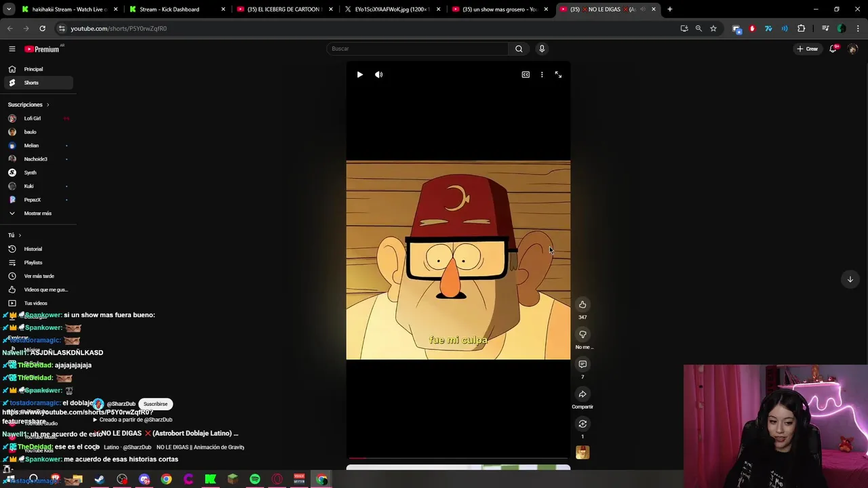Share the Short via Compartir
The width and height of the screenshot is (868, 488).
[x=583, y=394]
